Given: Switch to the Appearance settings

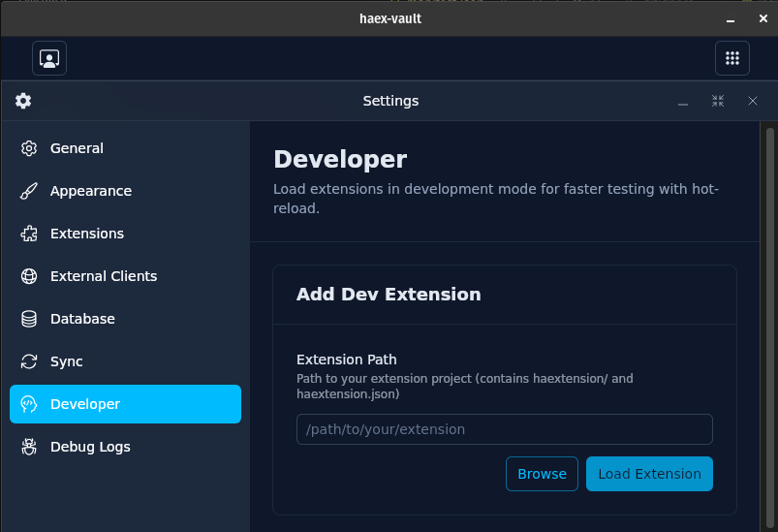Looking at the screenshot, I should coord(126,191).
